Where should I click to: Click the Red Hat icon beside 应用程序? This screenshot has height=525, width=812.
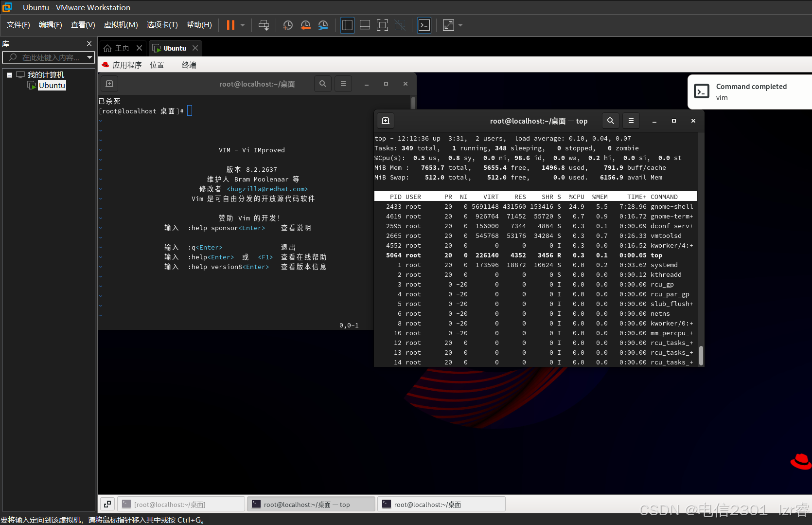tap(105, 65)
